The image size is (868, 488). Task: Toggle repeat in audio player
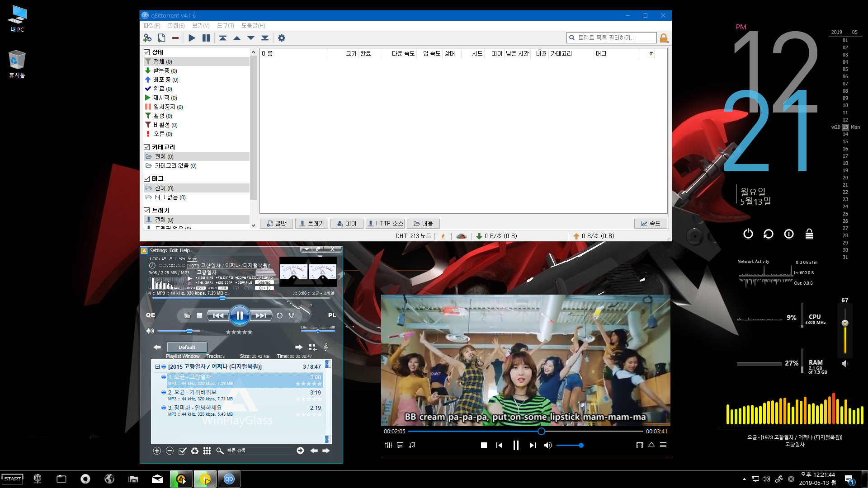click(279, 315)
